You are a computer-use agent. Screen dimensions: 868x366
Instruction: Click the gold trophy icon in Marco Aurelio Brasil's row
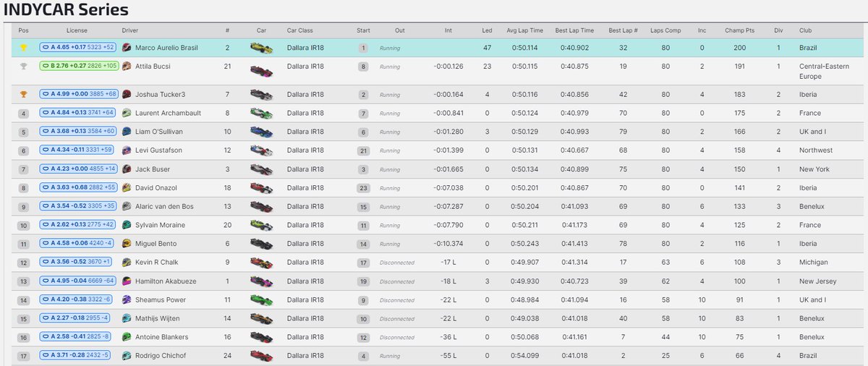(x=24, y=48)
